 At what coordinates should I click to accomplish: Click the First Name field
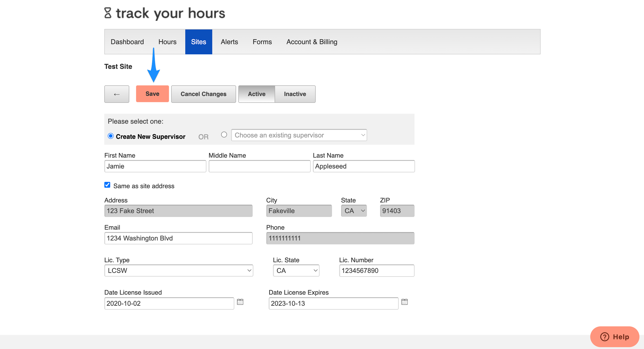tap(155, 166)
